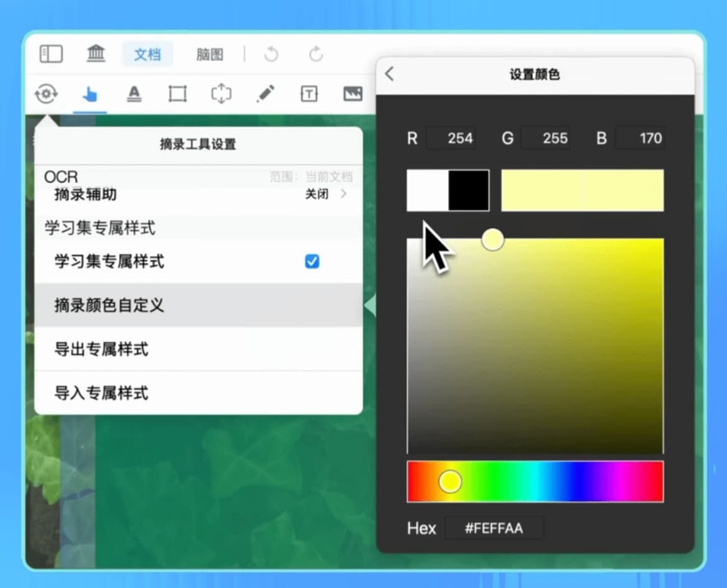Uncheck the 学习集专属样式 checkbox

coord(312,262)
